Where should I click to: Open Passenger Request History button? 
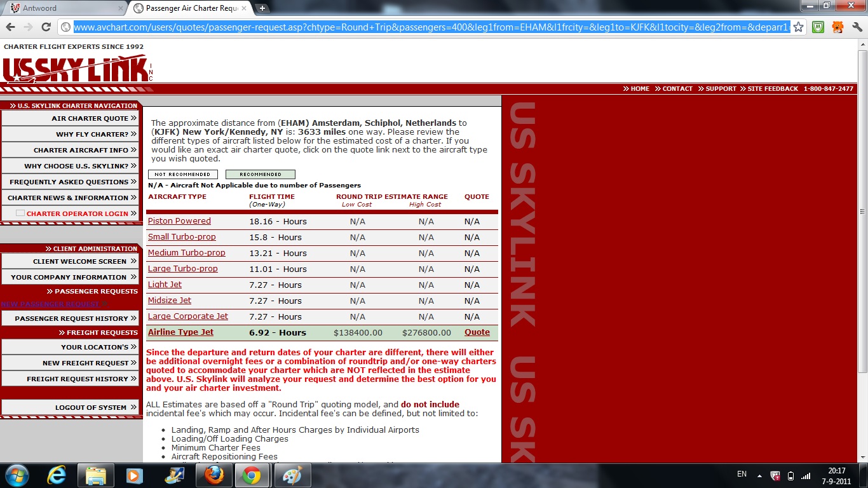(70, 318)
